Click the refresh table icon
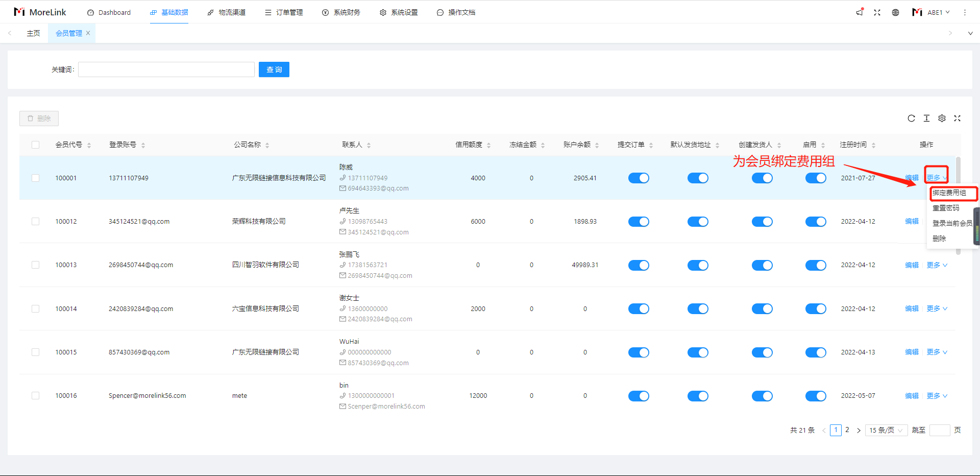This screenshot has width=980, height=476. (x=911, y=118)
